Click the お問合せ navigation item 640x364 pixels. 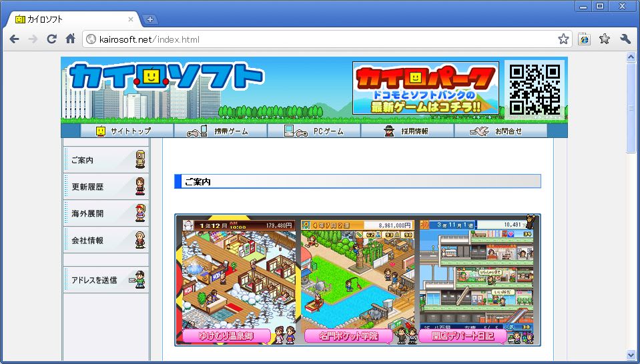[501, 131]
